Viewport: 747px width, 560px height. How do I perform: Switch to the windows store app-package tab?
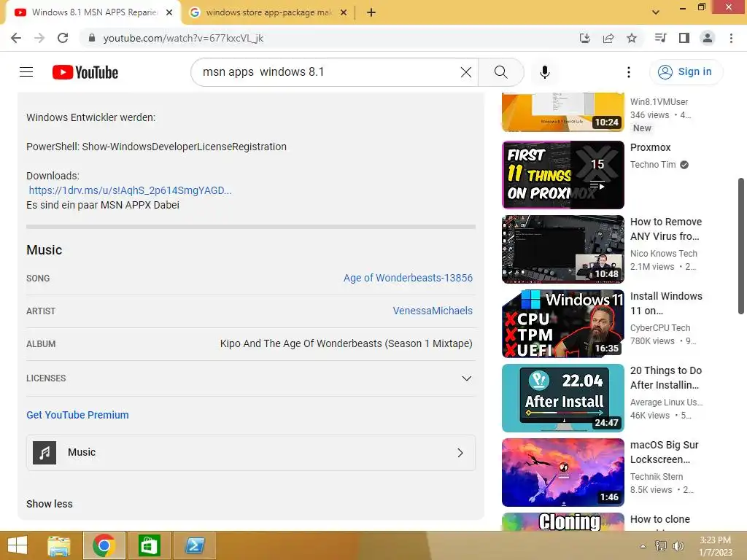coord(268,13)
